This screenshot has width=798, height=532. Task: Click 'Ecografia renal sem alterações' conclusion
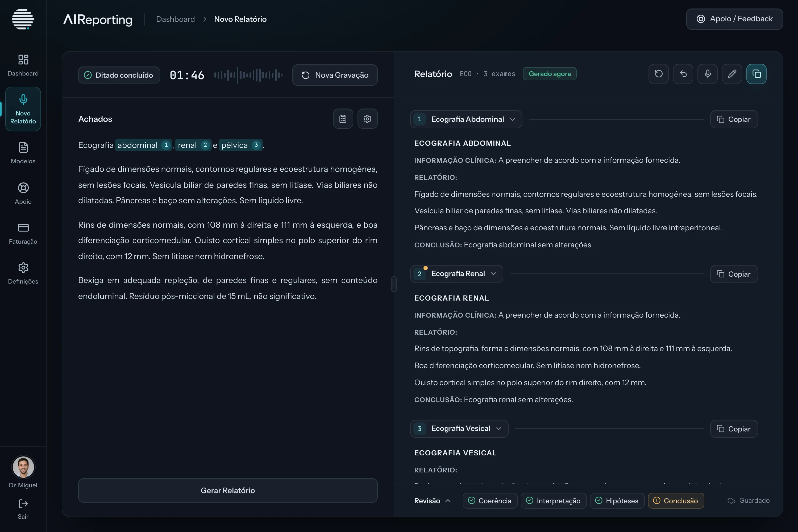tap(518, 399)
